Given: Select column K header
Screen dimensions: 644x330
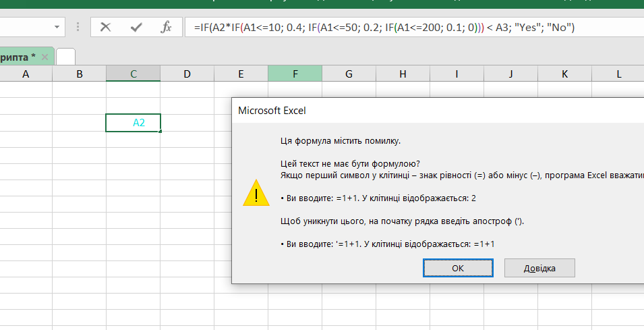Looking at the screenshot, I should pyautogui.click(x=564, y=74).
